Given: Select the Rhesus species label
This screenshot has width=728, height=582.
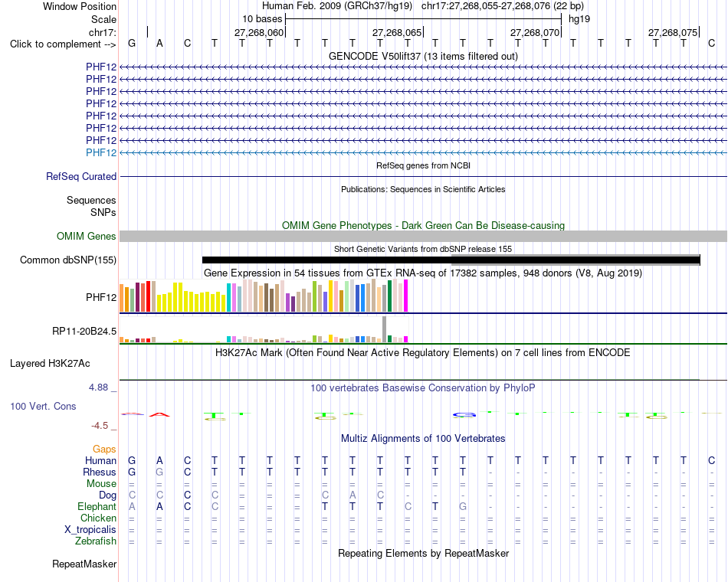Looking at the screenshot, I should (x=100, y=472).
